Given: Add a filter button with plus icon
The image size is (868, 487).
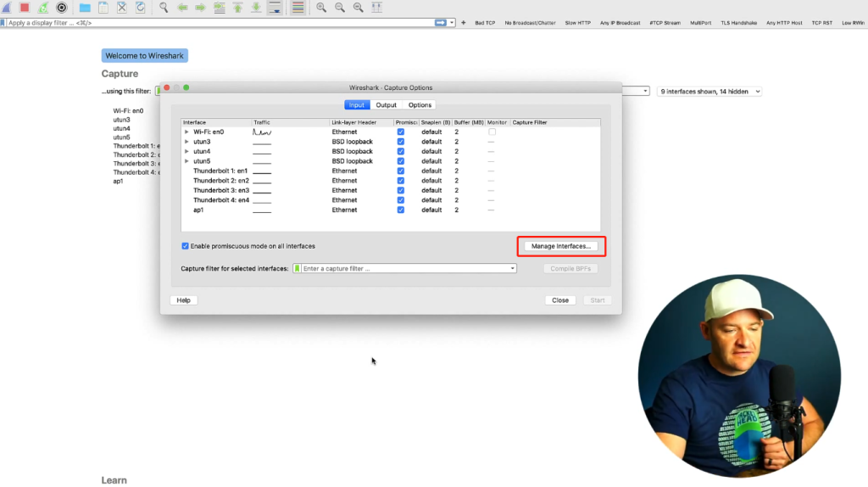Looking at the screenshot, I should pyautogui.click(x=464, y=23).
